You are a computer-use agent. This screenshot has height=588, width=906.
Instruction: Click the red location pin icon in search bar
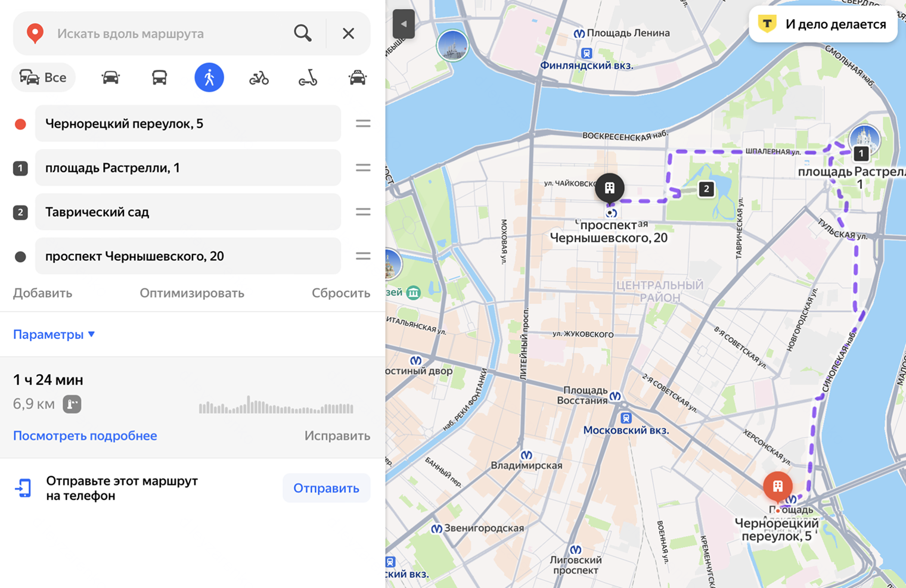pos(35,33)
